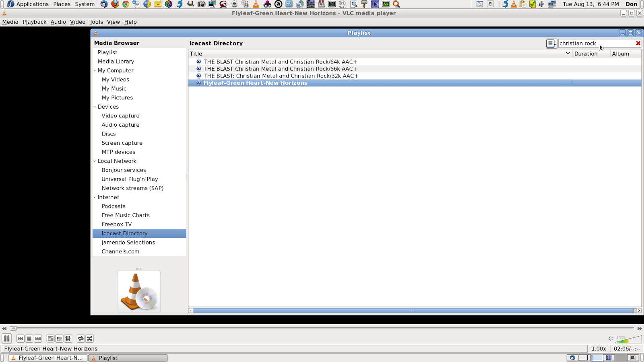Click the VLC cone album art thumbnail
The image size is (644, 362).
[139, 292]
